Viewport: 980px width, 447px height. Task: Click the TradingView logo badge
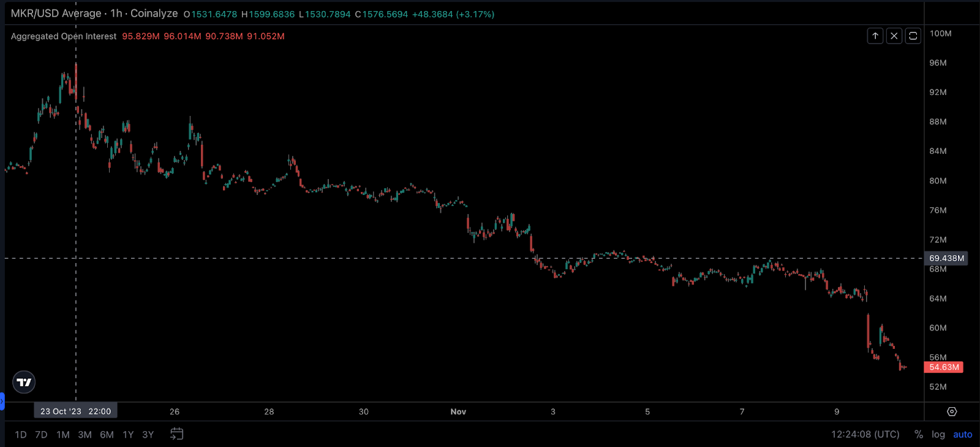[24, 383]
